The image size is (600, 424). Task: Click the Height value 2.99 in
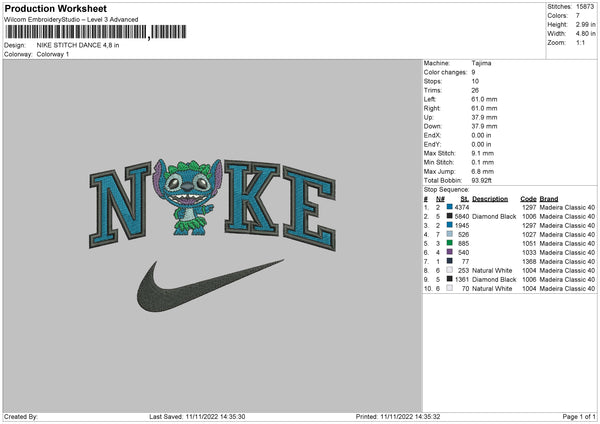pyautogui.click(x=585, y=24)
